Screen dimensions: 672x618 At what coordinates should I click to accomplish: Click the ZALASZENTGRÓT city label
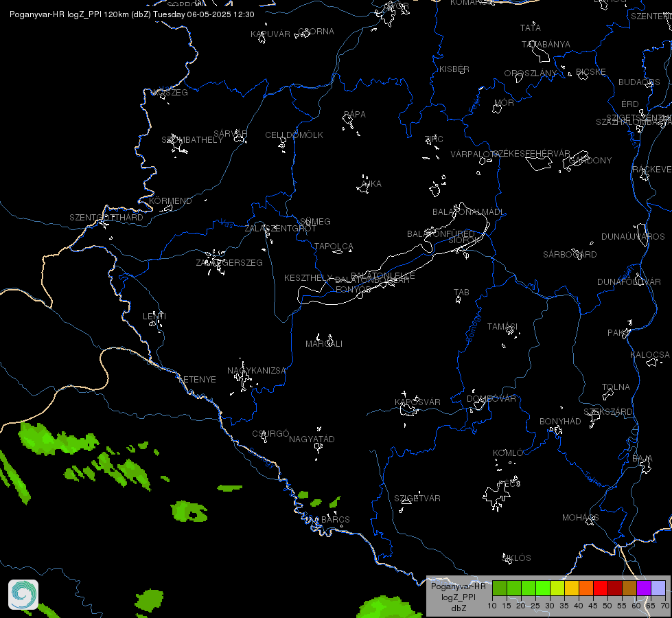pos(280,229)
